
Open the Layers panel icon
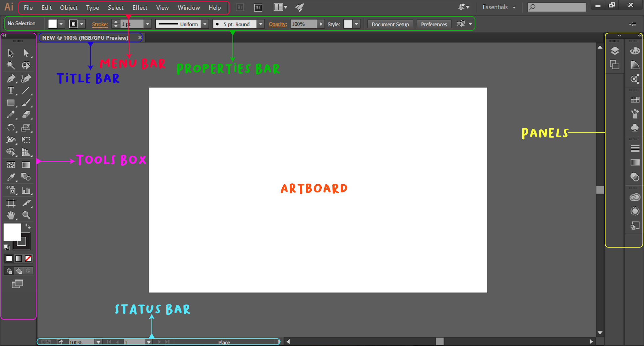[615, 50]
